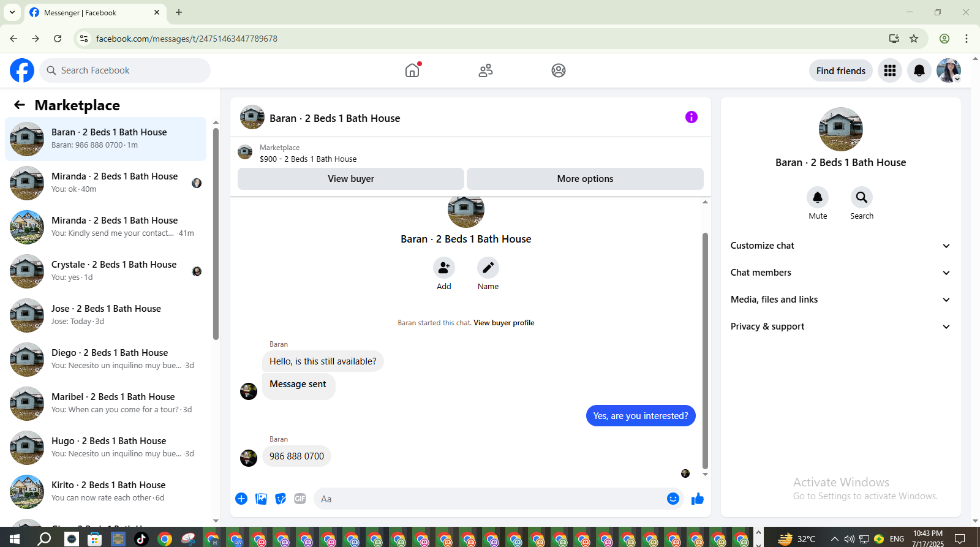The width and height of the screenshot is (980, 547).
Task: Click the Facebook logo
Action: (x=22, y=70)
